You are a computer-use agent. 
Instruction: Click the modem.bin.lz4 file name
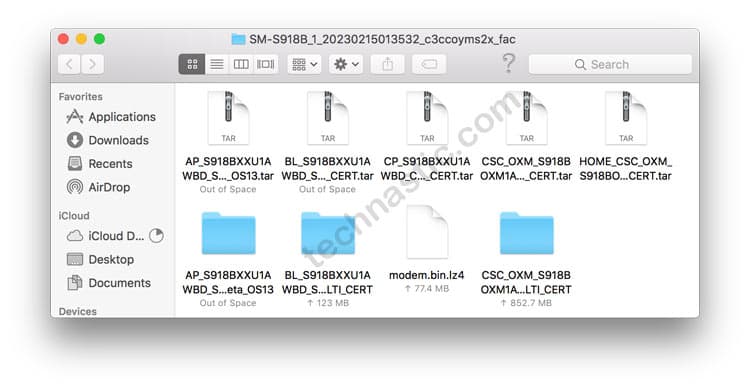click(x=427, y=275)
